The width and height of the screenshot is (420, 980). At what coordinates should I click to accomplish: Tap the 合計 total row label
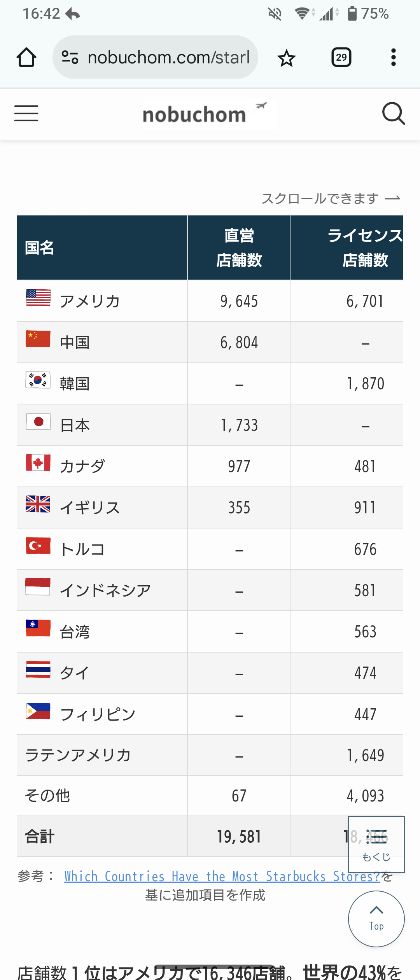pyautogui.click(x=40, y=836)
